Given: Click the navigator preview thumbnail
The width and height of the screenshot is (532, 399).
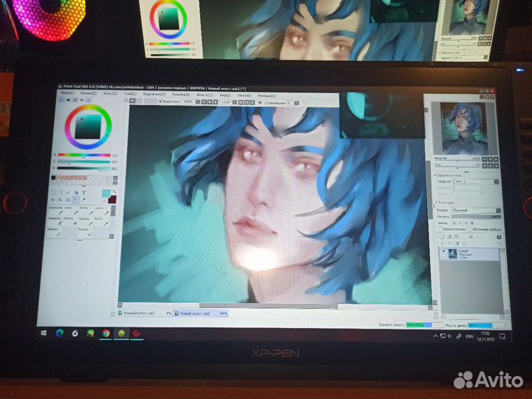Looking at the screenshot, I should tap(465, 129).
